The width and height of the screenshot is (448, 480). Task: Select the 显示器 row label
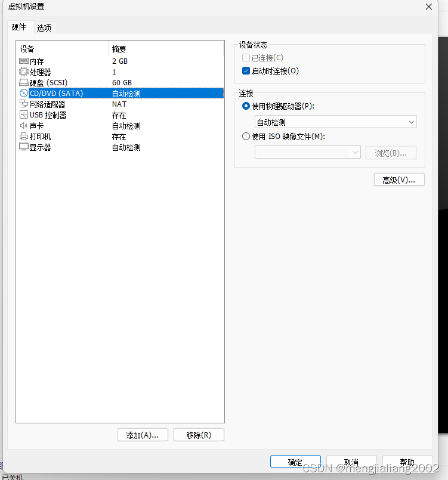tap(41, 147)
